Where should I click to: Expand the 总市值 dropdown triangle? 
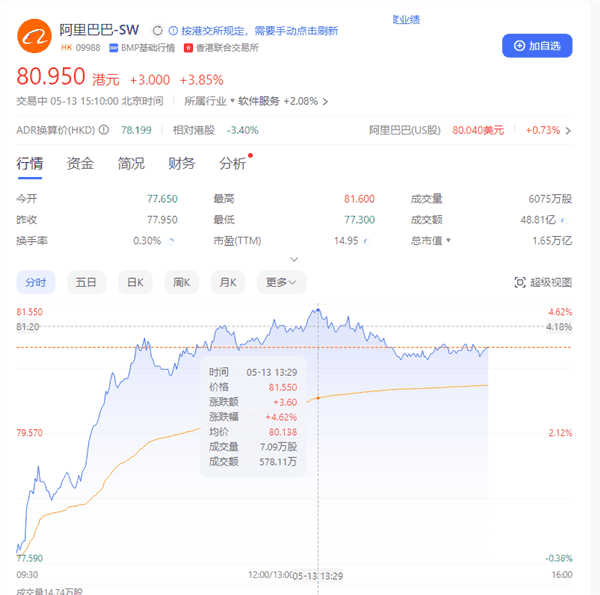(448, 240)
